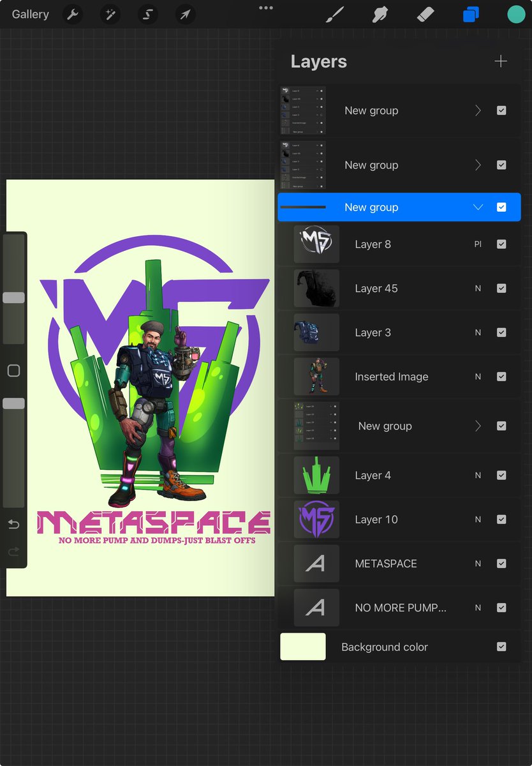
Task: Open blend mode Pl for Layer 8
Action: click(478, 244)
